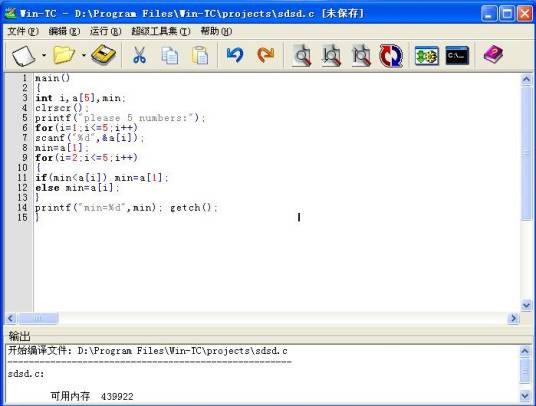
Task: Click the New file icon
Action: click(x=23, y=55)
